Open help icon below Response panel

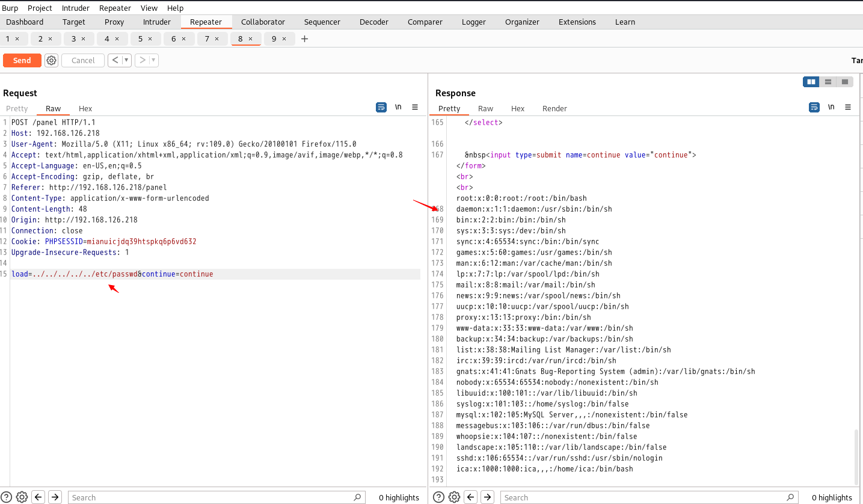(x=439, y=497)
